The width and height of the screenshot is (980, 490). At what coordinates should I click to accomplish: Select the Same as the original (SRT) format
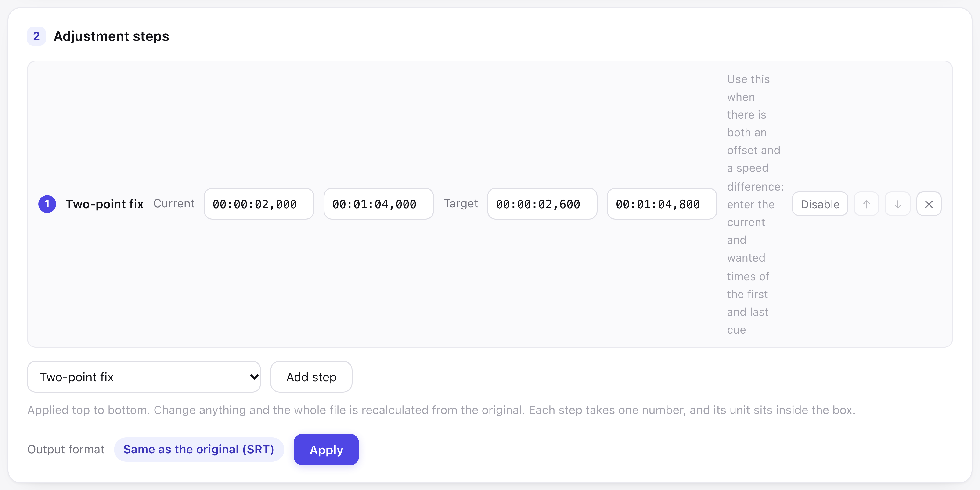(198, 449)
